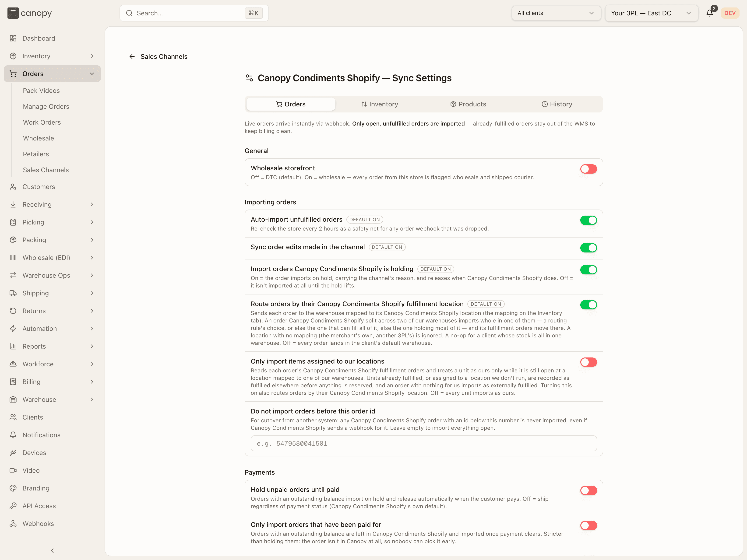Click the Branding palette icon
The width and height of the screenshot is (747, 560).
[x=13, y=488]
